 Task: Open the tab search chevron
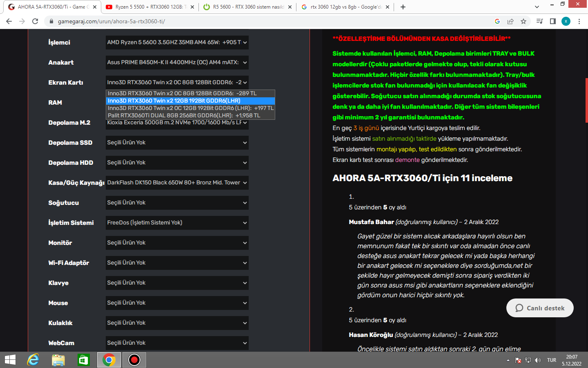537,7
